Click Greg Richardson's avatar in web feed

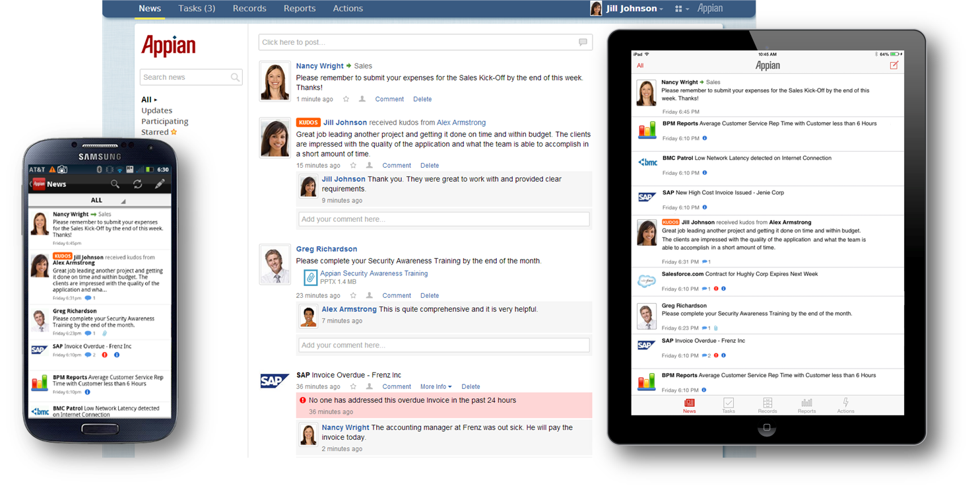[x=275, y=265]
